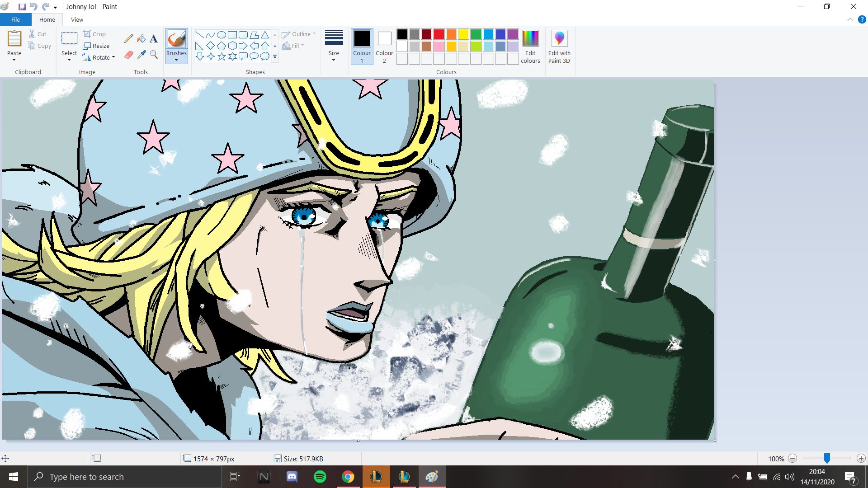Select the Eraser tool
This screenshot has width=868, height=488.
coord(128,54)
